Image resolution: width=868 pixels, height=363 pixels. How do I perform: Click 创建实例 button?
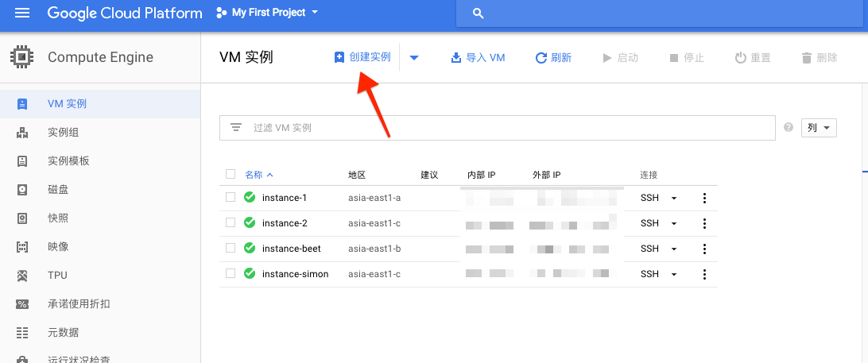coord(362,57)
